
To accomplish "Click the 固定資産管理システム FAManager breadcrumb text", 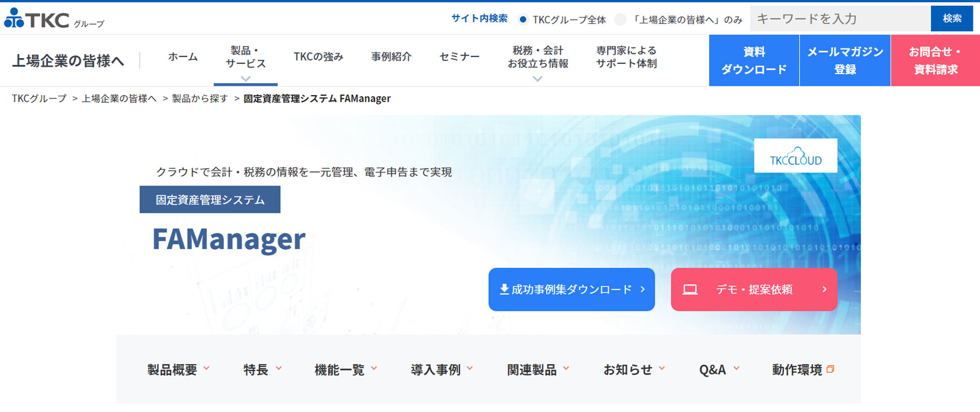I will tap(317, 99).
